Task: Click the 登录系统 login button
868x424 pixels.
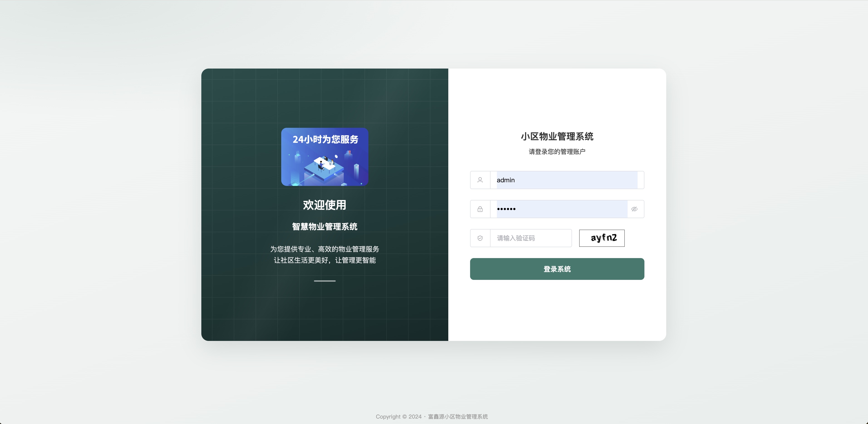Action: pyautogui.click(x=557, y=269)
